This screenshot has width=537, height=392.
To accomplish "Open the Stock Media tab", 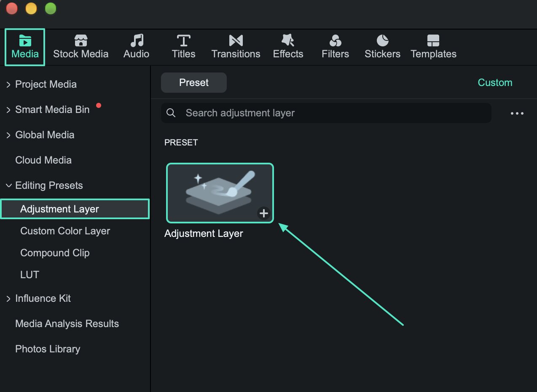I will click(81, 47).
